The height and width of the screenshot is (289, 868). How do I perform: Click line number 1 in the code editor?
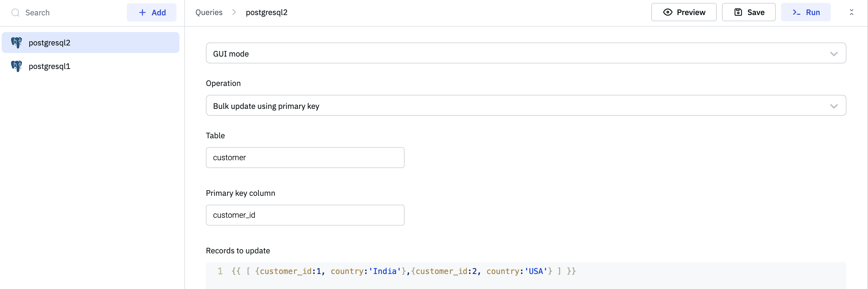[x=220, y=271]
